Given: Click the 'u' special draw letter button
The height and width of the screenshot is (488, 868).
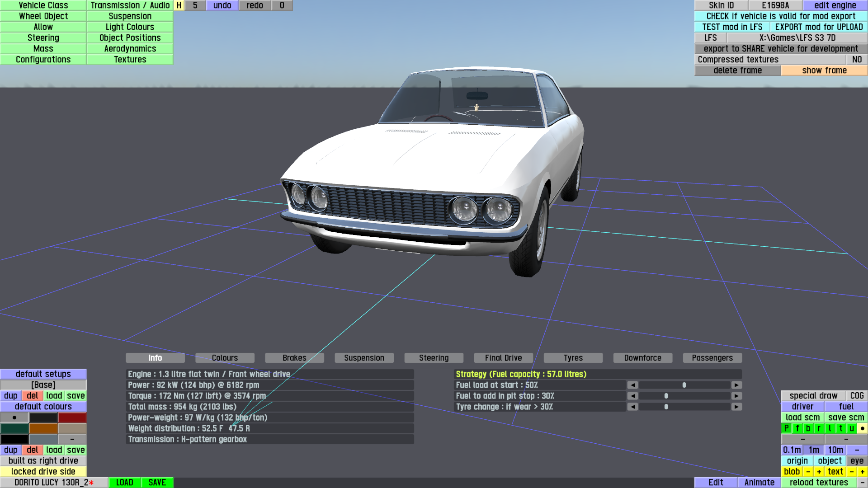Looking at the screenshot, I should tap(851, 428).
